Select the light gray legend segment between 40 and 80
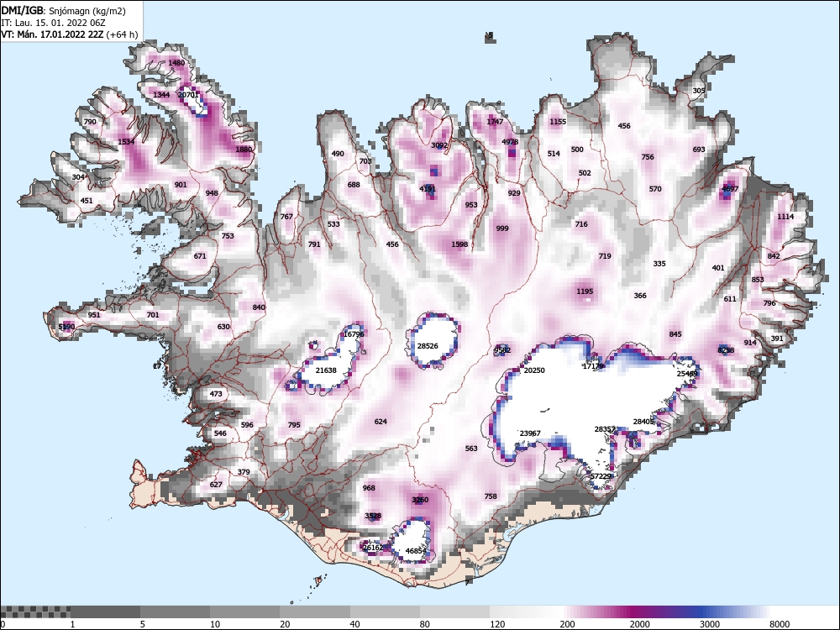 (x=385, y=612)
